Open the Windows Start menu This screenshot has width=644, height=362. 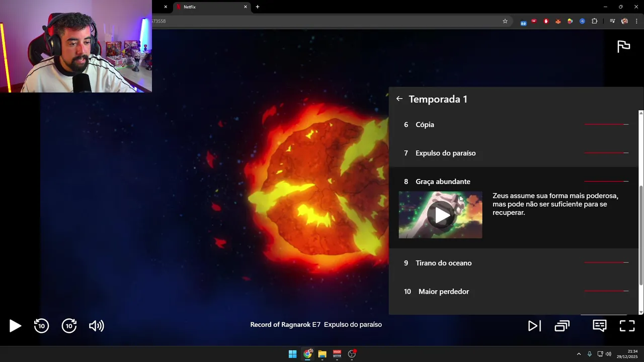(x=292, y=354)
